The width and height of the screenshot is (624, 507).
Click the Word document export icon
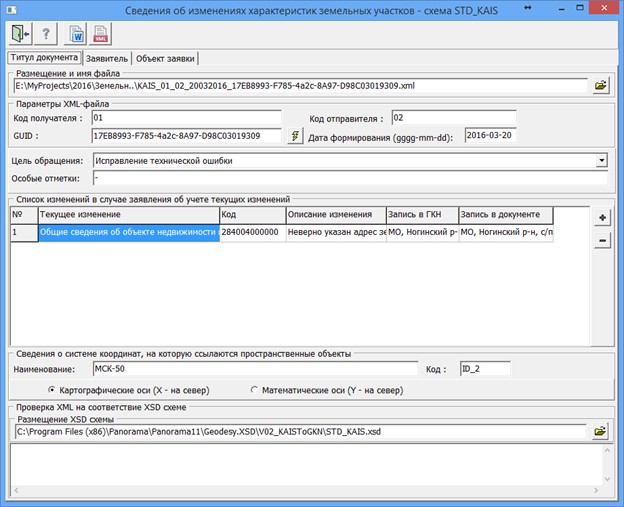tap(76, 34)
